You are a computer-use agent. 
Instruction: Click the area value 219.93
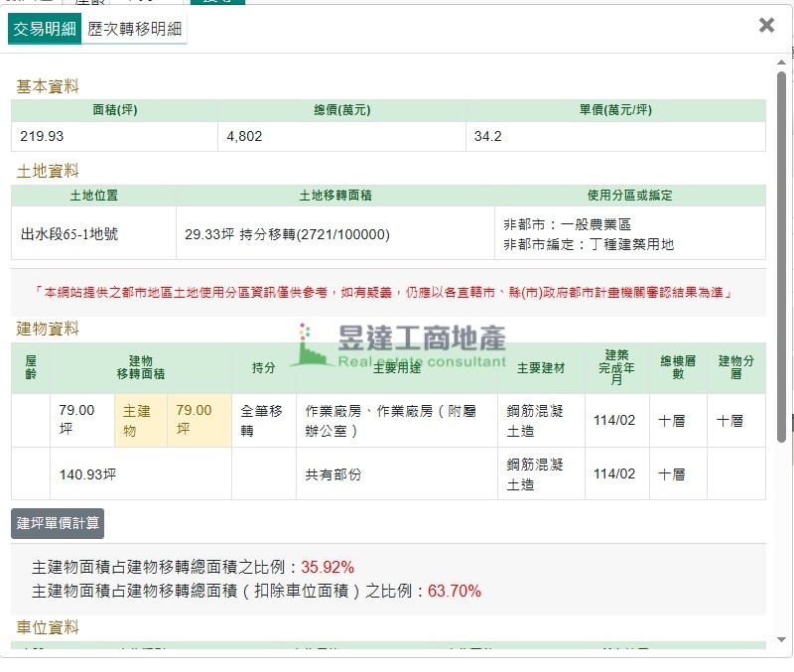[x=42, y=136]
